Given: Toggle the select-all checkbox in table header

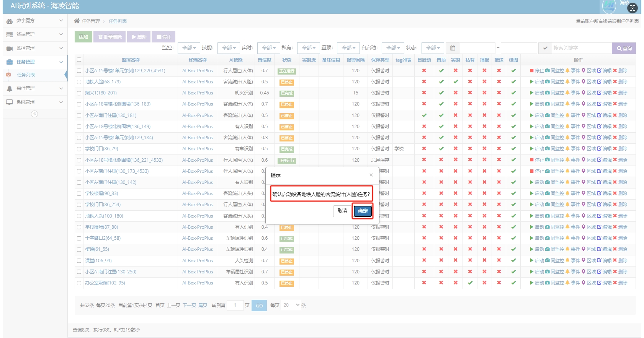Looking at the screenshot, I should pos(79,60).
